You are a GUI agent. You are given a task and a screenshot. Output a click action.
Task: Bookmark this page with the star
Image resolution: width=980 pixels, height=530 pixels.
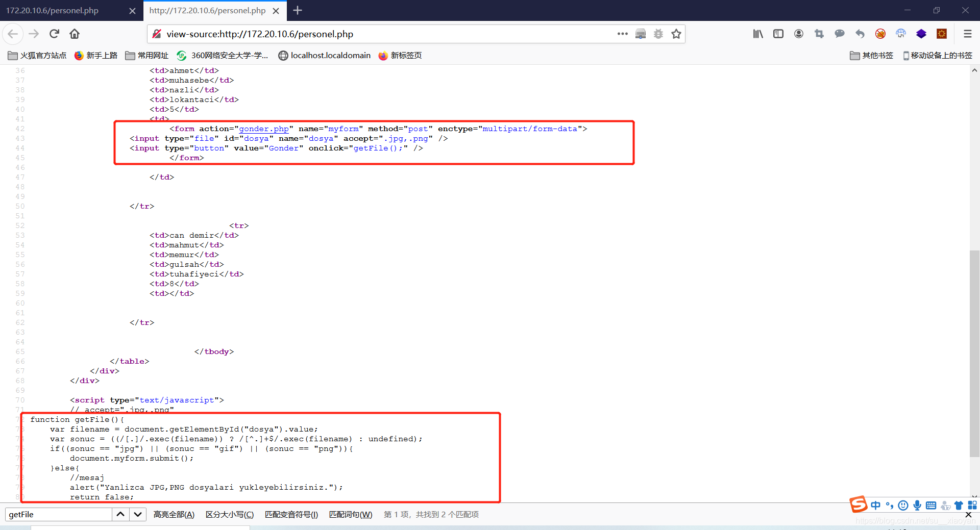[x=676, y=34]
